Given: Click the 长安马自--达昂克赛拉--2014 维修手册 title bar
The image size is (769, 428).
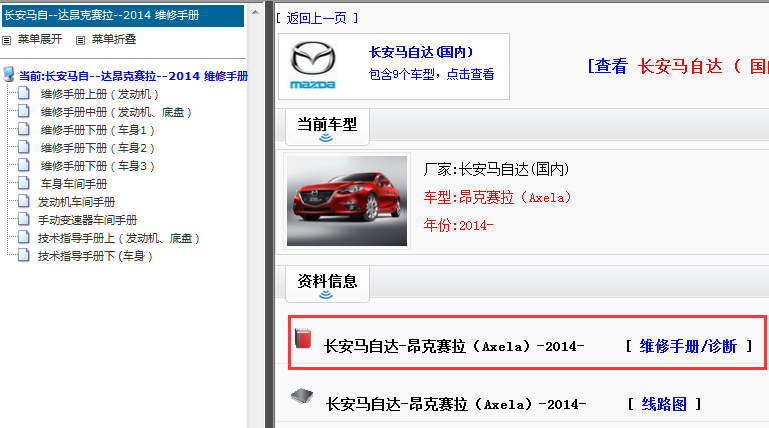Looking at the screenshot, I should point(123,16).
